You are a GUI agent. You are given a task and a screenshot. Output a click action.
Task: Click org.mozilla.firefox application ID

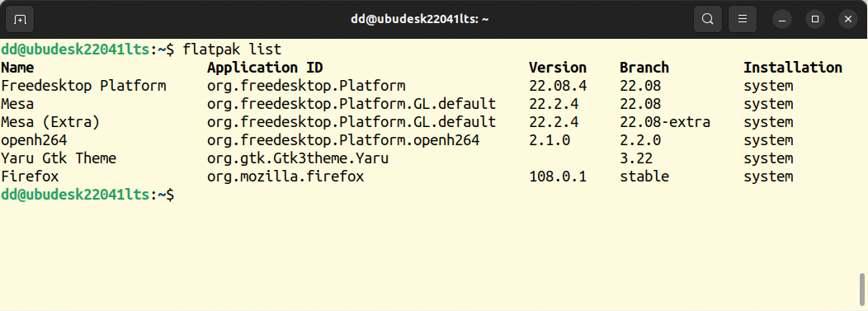(x=285, y=177)
